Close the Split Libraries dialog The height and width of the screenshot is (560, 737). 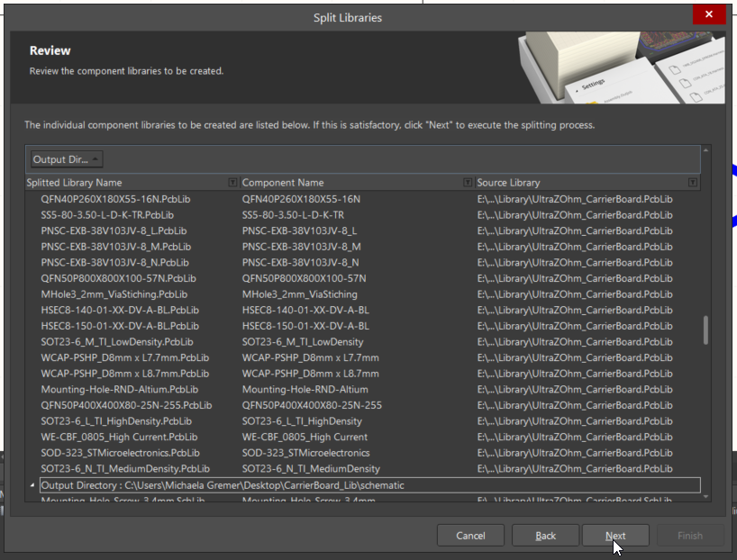pyautogui.click(x=709, y=15)
